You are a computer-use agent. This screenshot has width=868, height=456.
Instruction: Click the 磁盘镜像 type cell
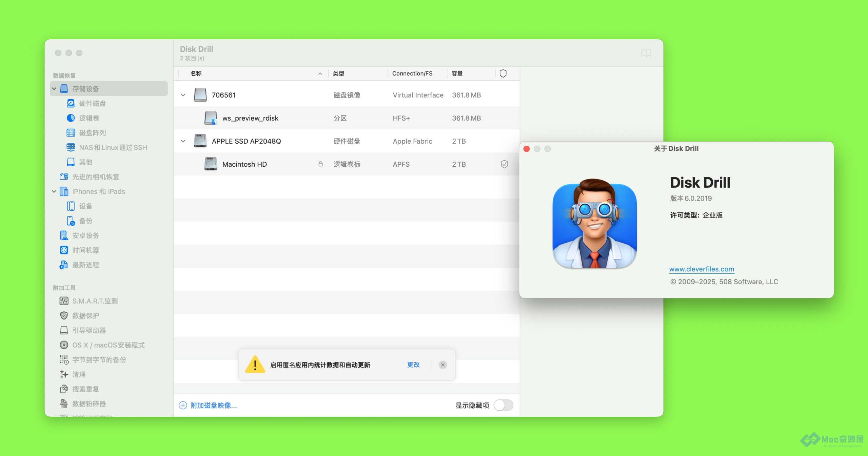pos(347,95)
